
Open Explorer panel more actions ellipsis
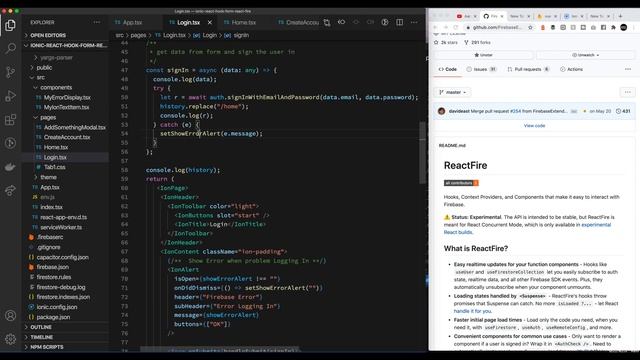(97, 22)
